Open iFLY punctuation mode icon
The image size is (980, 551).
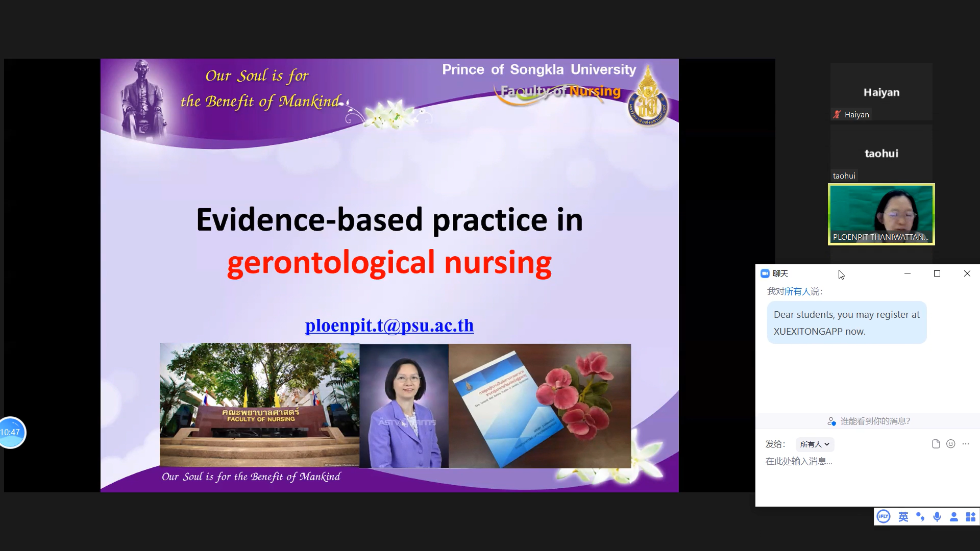[920, 517]
